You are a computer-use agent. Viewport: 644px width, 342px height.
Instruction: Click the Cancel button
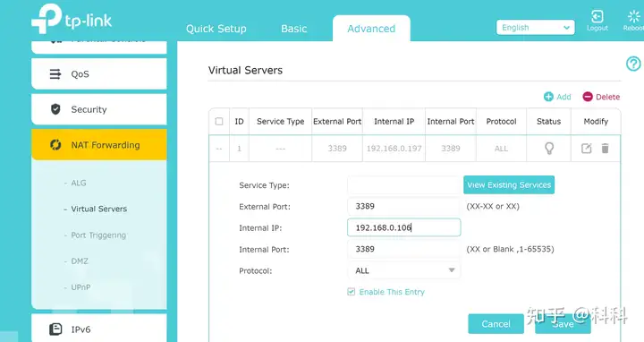(496, 324)
